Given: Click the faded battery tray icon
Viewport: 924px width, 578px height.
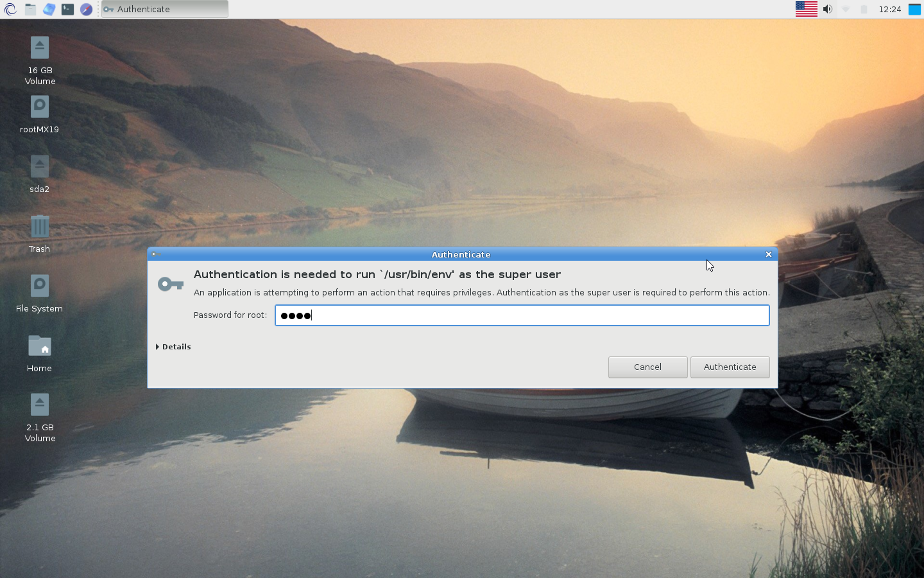Looking at the screenshot, I should 864,9.
